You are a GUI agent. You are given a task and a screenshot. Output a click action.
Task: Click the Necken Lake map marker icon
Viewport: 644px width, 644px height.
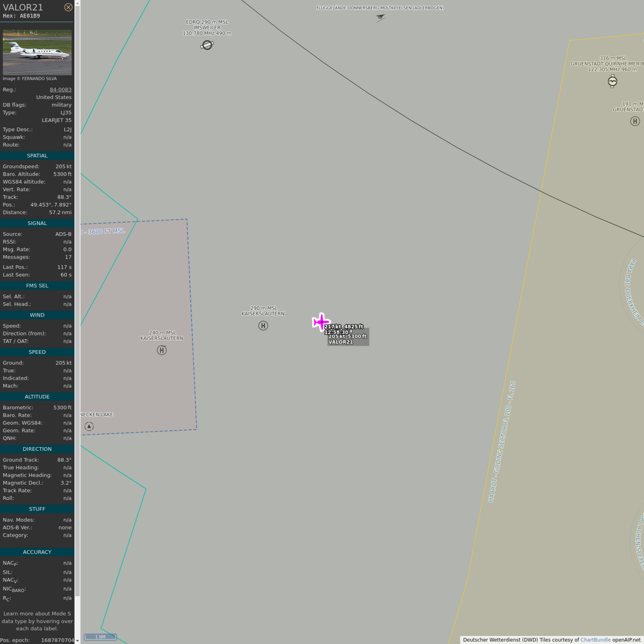coord(89,427)
